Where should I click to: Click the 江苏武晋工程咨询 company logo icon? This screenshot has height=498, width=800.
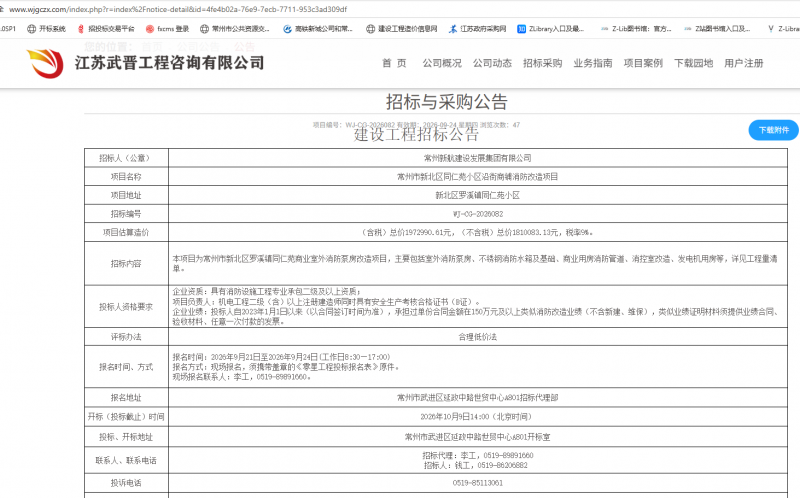(x=45, y=63)
